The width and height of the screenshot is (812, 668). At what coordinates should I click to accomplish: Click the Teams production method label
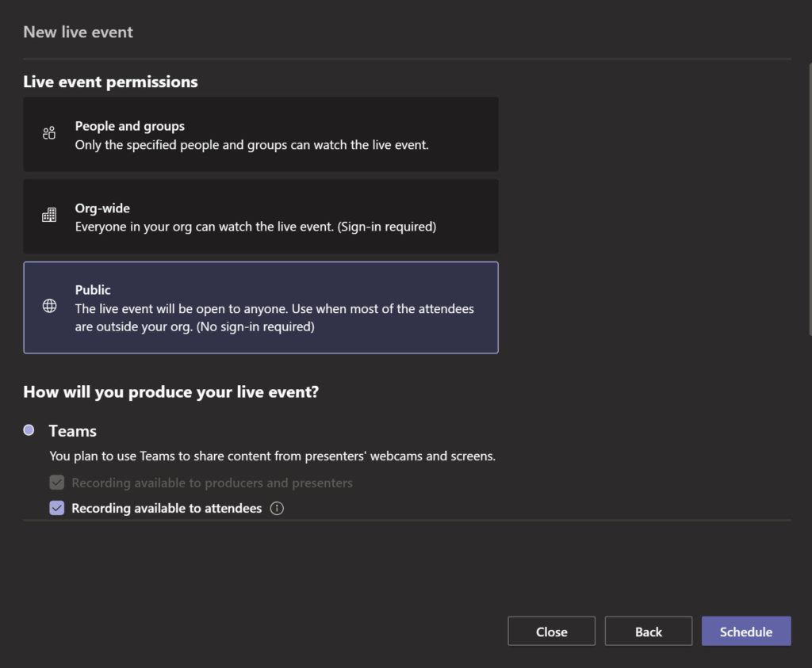pos(72,430)
